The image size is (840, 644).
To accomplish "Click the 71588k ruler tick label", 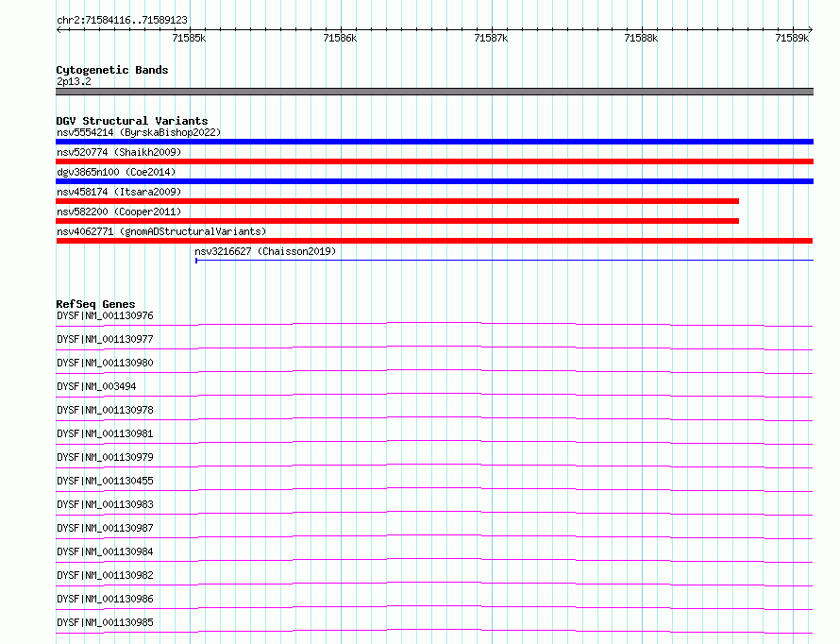I will click(641, 38).
